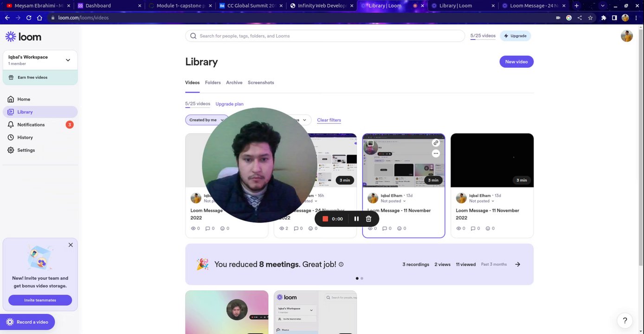Click the browser home button

(39, 18)
